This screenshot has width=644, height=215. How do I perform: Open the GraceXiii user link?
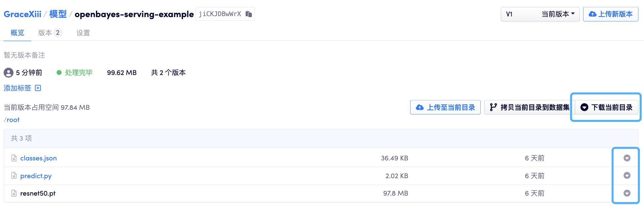pos(22,14)
